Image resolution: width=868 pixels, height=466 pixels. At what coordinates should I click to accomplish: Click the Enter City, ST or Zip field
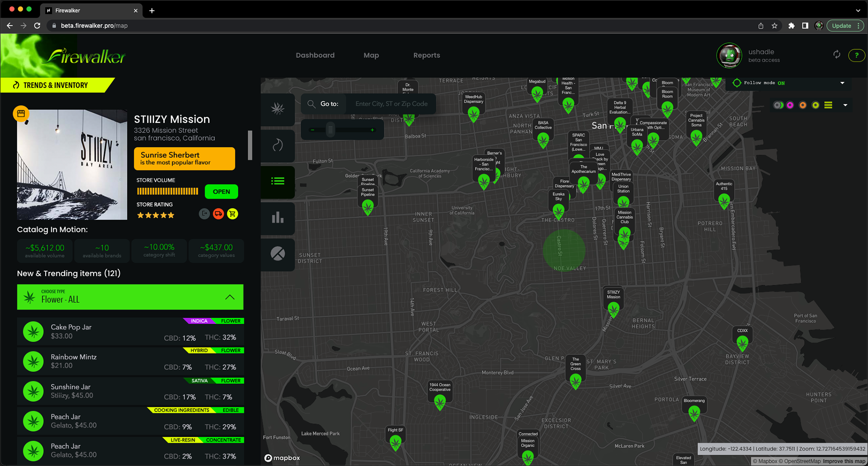391,104
